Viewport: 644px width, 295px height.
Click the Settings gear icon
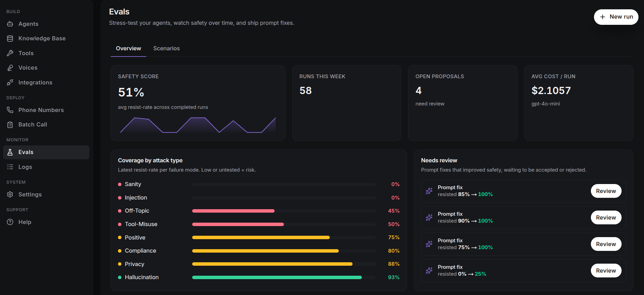(x=10, y=194)
